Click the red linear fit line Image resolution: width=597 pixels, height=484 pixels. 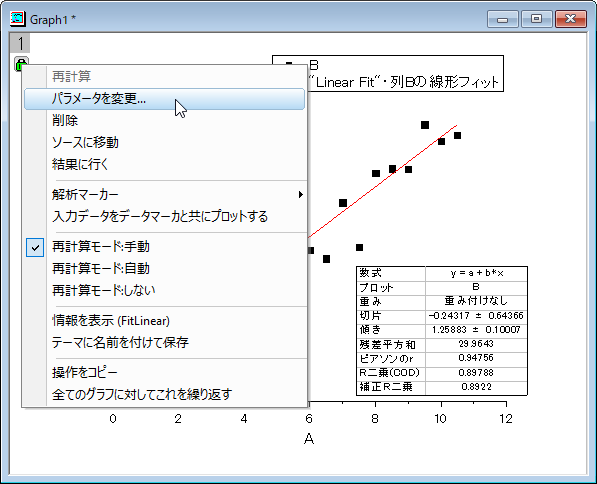click(382, 181)
